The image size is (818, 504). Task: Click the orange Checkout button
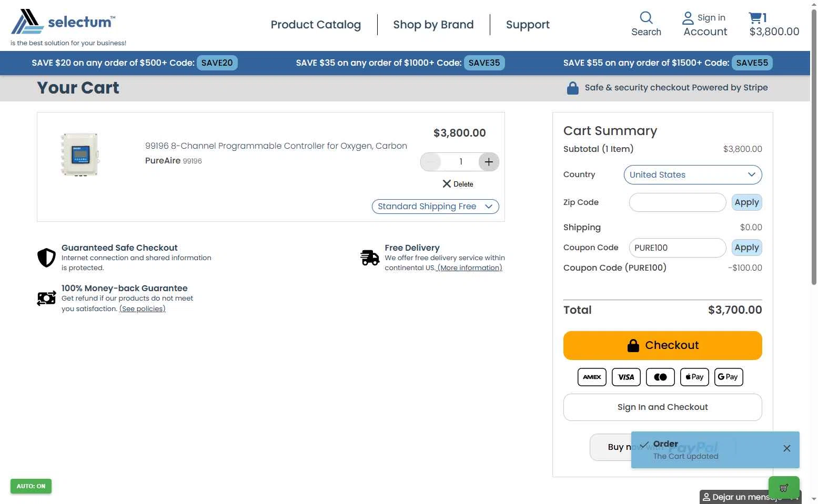pyautogui.click(x=662, y=345)
